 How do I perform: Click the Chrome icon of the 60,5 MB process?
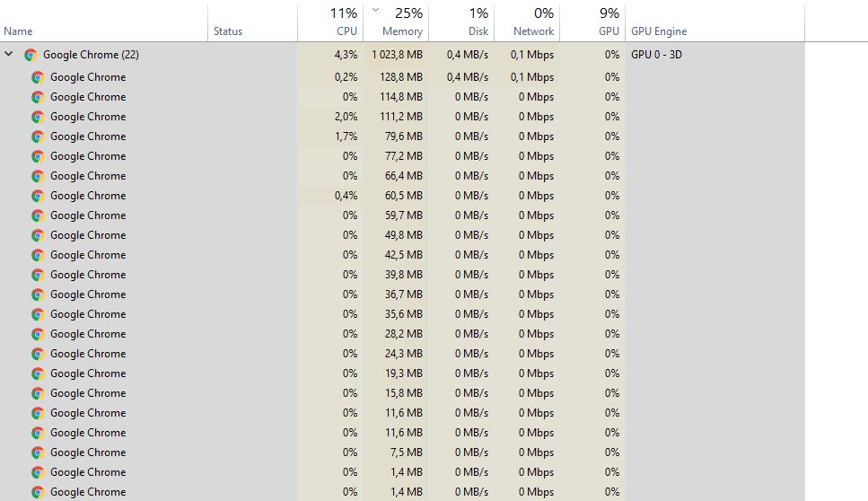click(38, 196)
